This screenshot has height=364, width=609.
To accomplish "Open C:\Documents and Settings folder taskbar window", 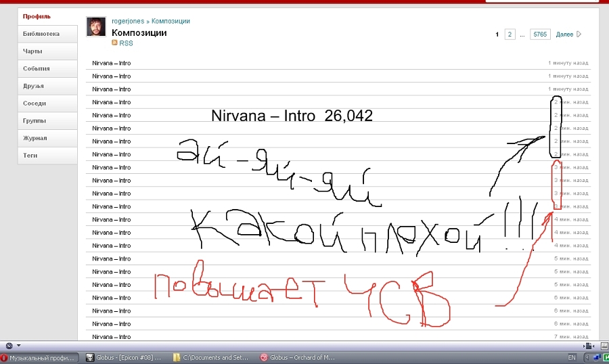I will point(213,358).
